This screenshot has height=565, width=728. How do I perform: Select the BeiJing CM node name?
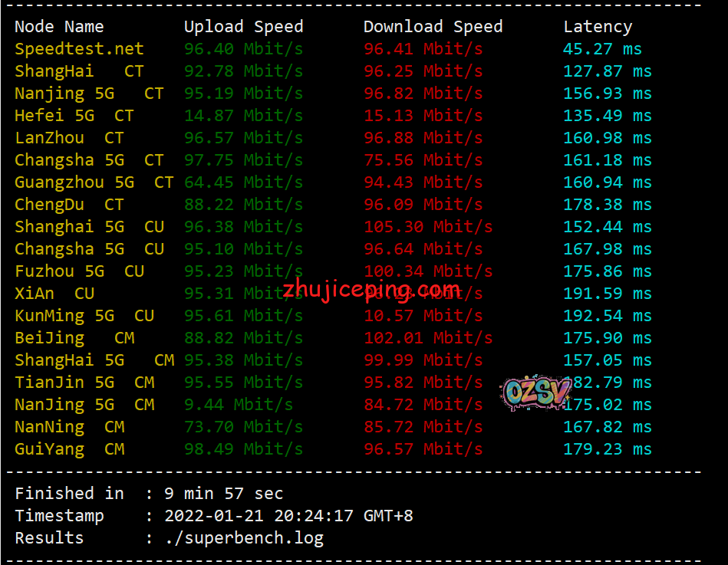point(74,338)
